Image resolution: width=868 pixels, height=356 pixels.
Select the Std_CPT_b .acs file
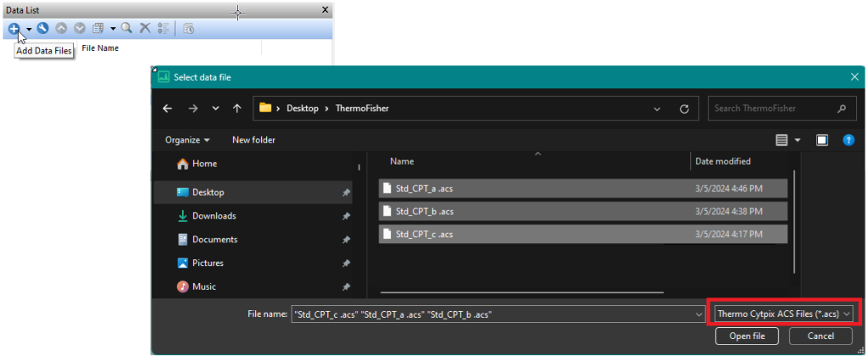tap(424, 211)
